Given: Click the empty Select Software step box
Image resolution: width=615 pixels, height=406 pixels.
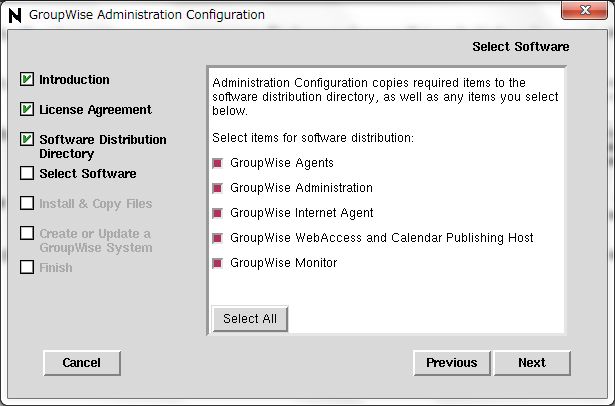Looking at the screenshot, I should (27, 173).
